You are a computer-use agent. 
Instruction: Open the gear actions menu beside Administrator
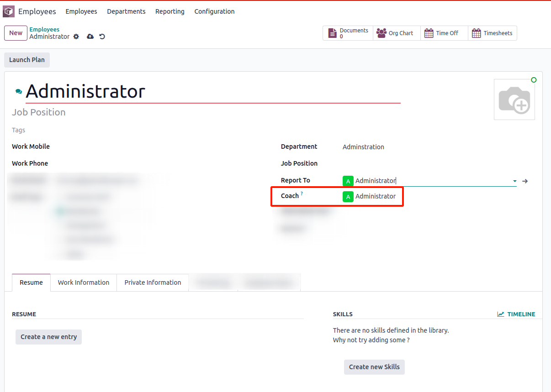[76, 37]
